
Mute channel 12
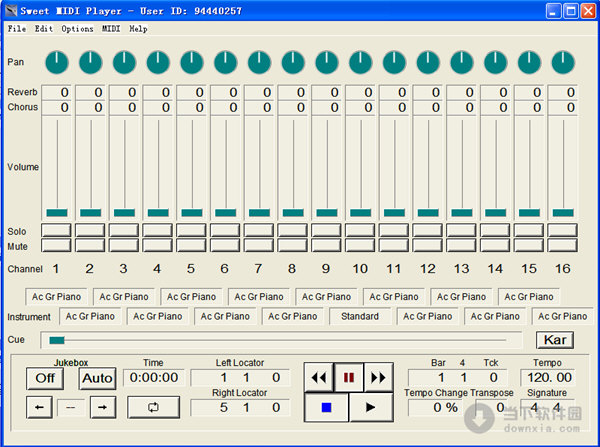427,245
